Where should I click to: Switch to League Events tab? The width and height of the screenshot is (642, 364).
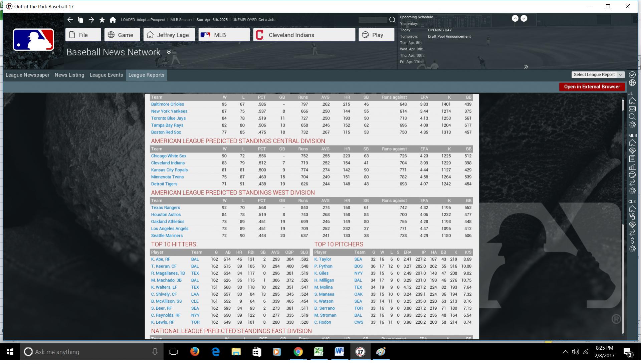coord(106,75)
